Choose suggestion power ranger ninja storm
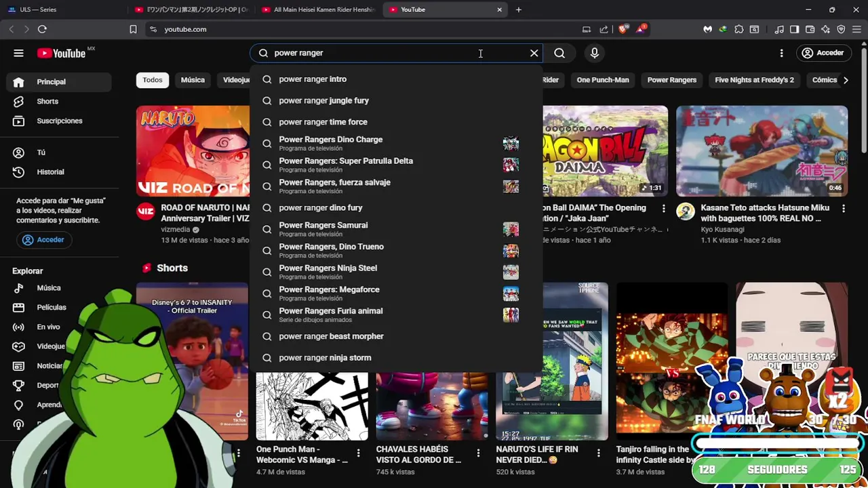Image resolution: width=868 pixels, height=488 pixels. pos(397,358)
